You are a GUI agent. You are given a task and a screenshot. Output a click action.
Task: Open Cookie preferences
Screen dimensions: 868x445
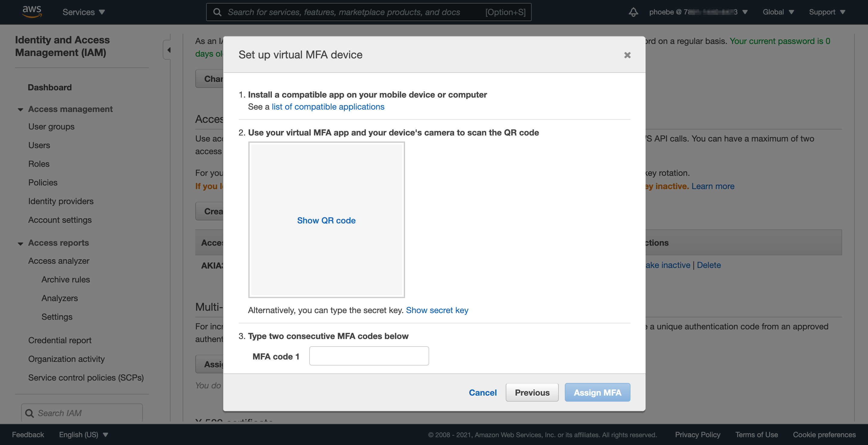click(x=824, y=434)
